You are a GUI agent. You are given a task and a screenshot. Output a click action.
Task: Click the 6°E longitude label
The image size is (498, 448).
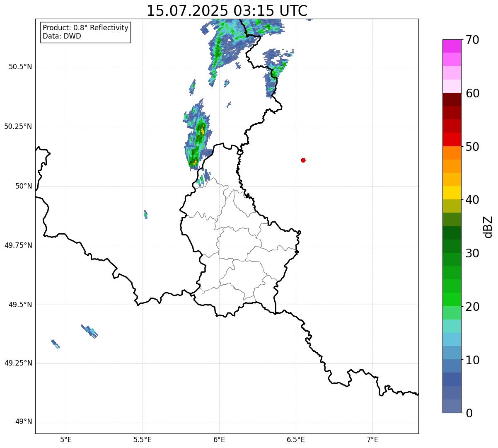(x=219, y=440)
